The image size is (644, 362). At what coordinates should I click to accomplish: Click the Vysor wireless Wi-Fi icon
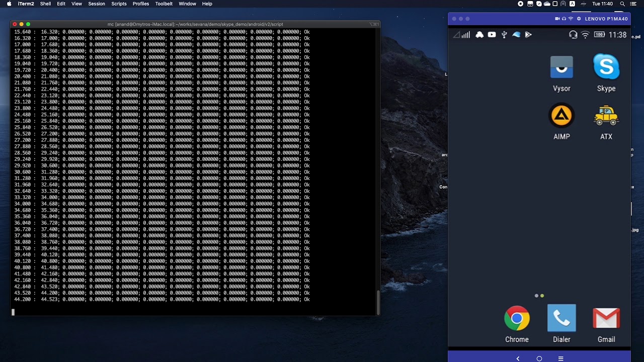point(571,19)
